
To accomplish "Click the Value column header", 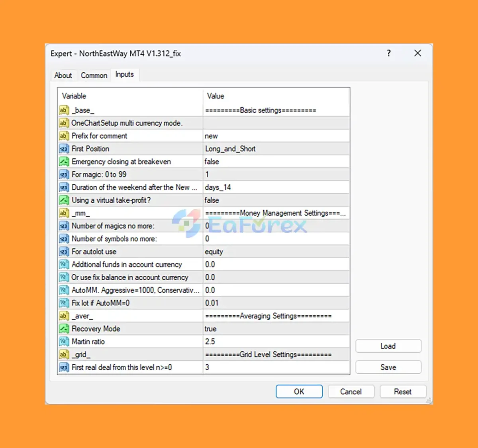I will (276, 96).
